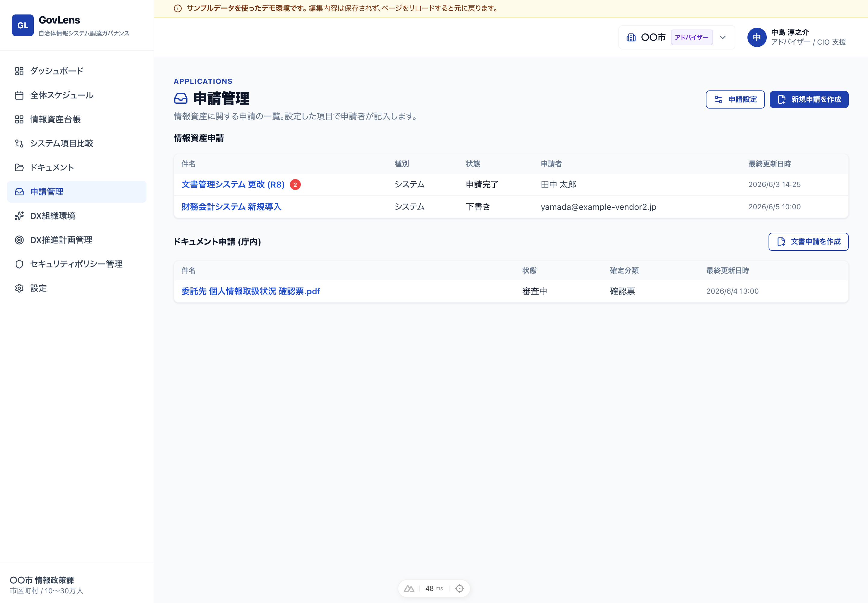Click 〇〇市 情報政策課 in sidebar footer
Viewport: 868px width, 603px height.
click(42, 580)
